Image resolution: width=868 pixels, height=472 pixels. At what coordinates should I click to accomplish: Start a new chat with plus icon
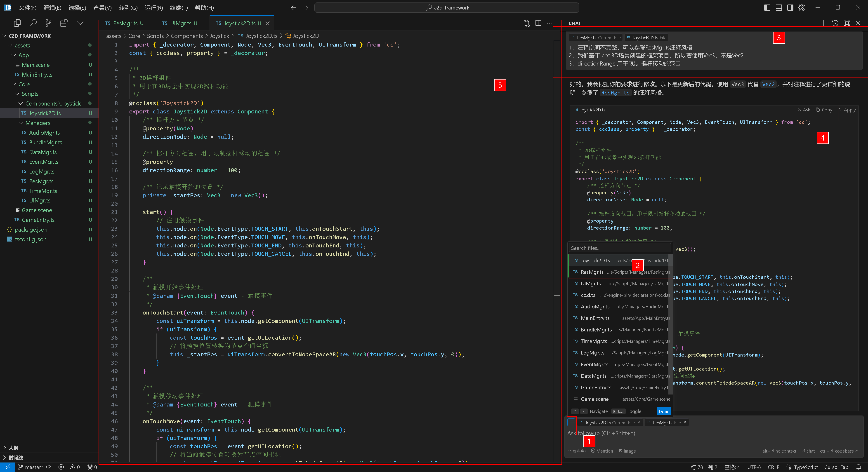pyautogui.click(x=823, y=23)
